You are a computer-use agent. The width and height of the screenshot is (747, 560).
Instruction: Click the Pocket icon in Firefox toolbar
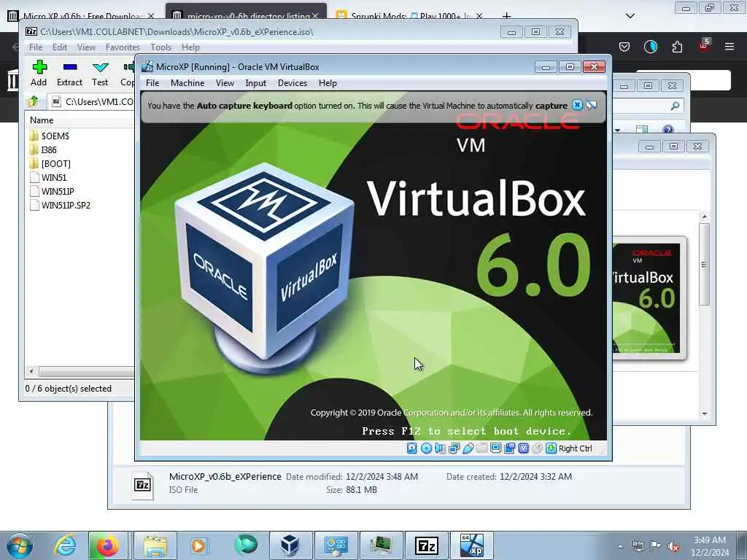point(624,47)
